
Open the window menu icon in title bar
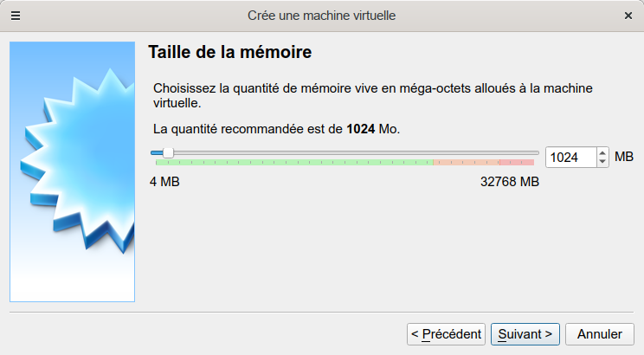tap(16, 16)
